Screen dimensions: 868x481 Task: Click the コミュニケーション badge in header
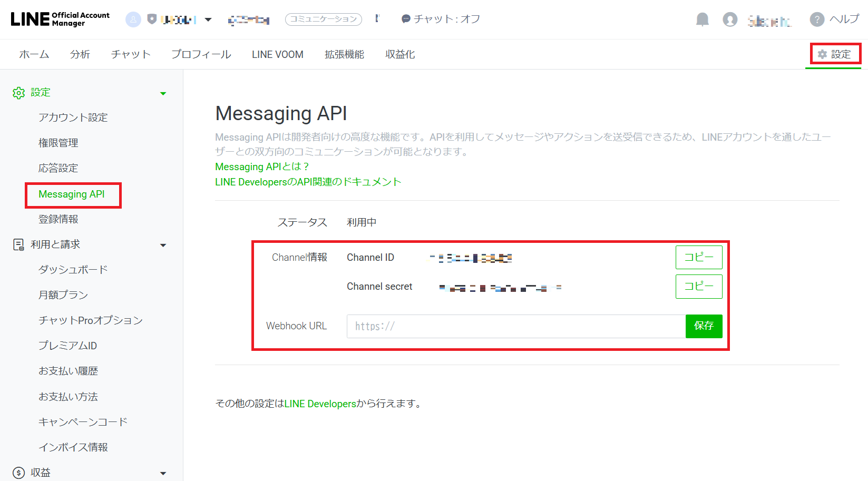tap(324, 19)
